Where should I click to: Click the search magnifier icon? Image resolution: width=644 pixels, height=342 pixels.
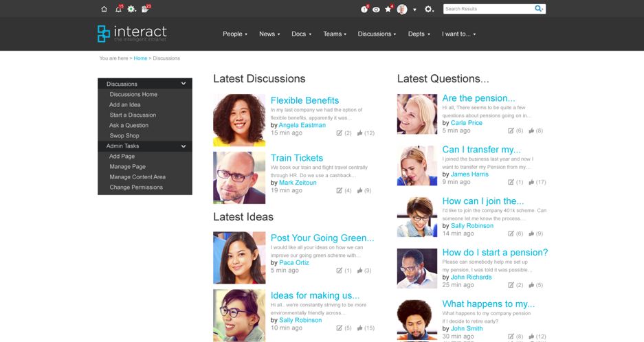pyautogui.click(x=539, y=9)
